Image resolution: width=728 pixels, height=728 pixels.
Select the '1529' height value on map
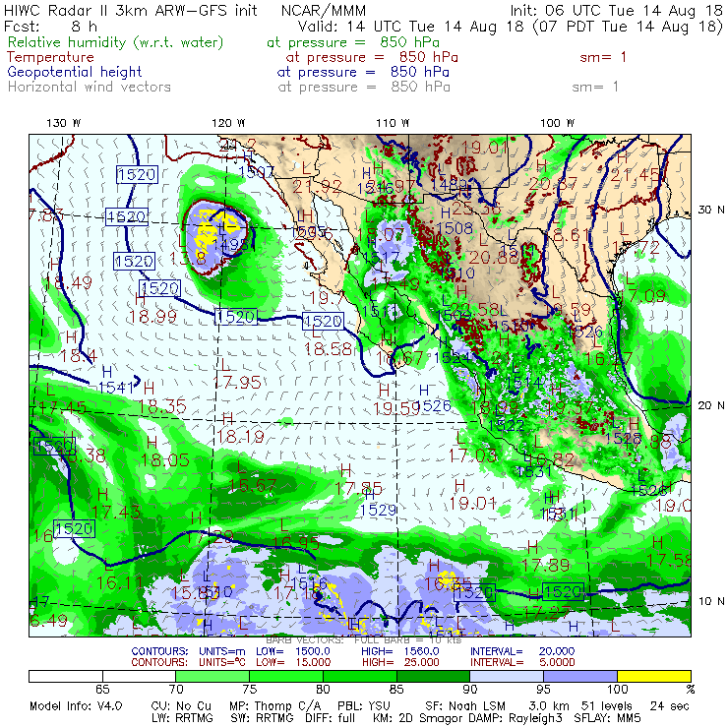(x=378, y=511)
